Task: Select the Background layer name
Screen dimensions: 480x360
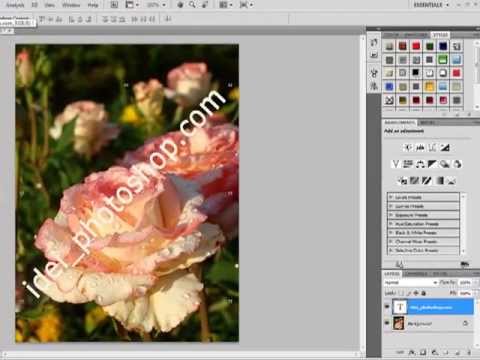Action: point(420,324)
